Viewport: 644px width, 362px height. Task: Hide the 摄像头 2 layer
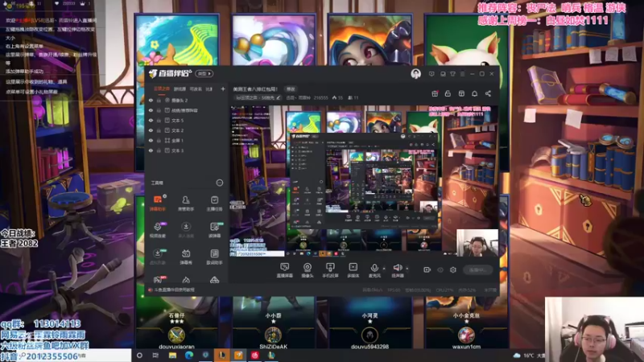click(x=151, y=100)
